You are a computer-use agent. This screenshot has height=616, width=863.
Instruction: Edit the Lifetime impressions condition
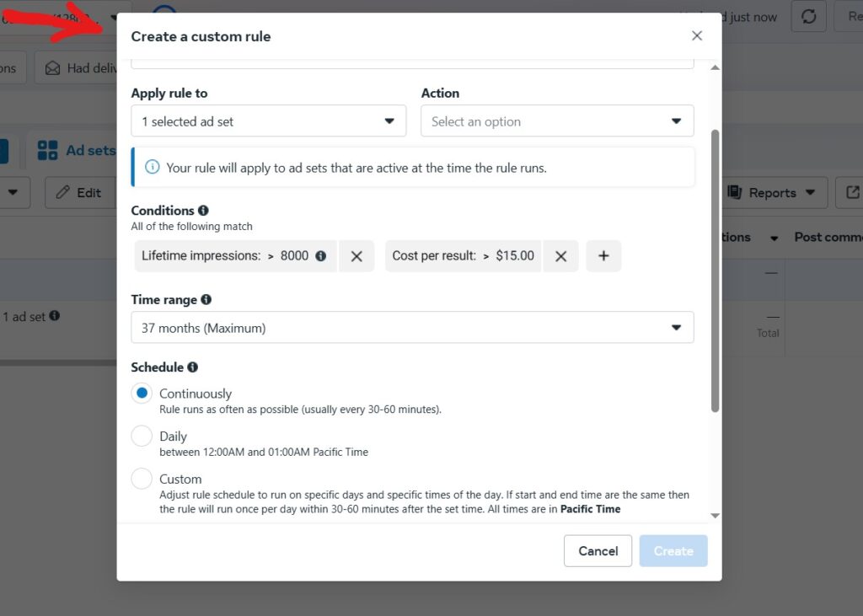[235, 255]
